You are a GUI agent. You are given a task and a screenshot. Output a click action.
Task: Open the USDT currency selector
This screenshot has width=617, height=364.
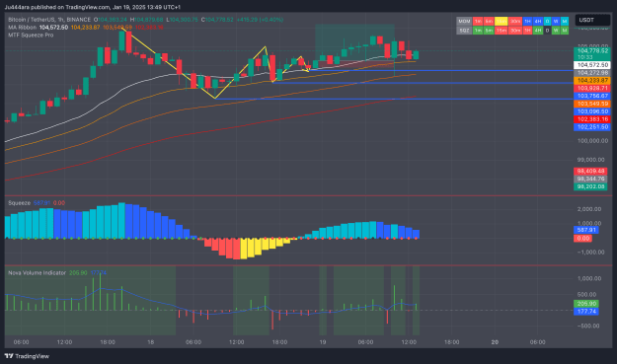click(x=592, y=20)
